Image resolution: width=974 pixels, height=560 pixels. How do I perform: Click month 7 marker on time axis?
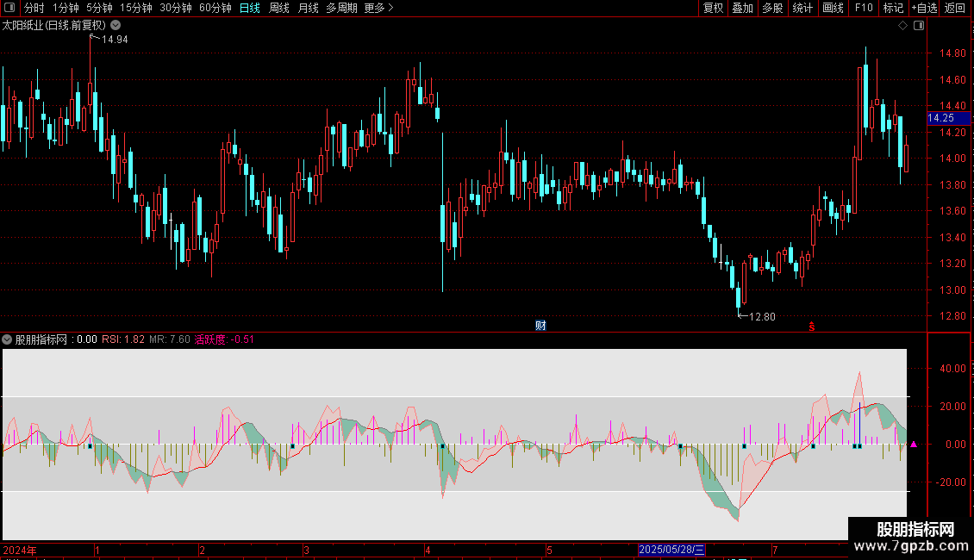pos(775,550)
